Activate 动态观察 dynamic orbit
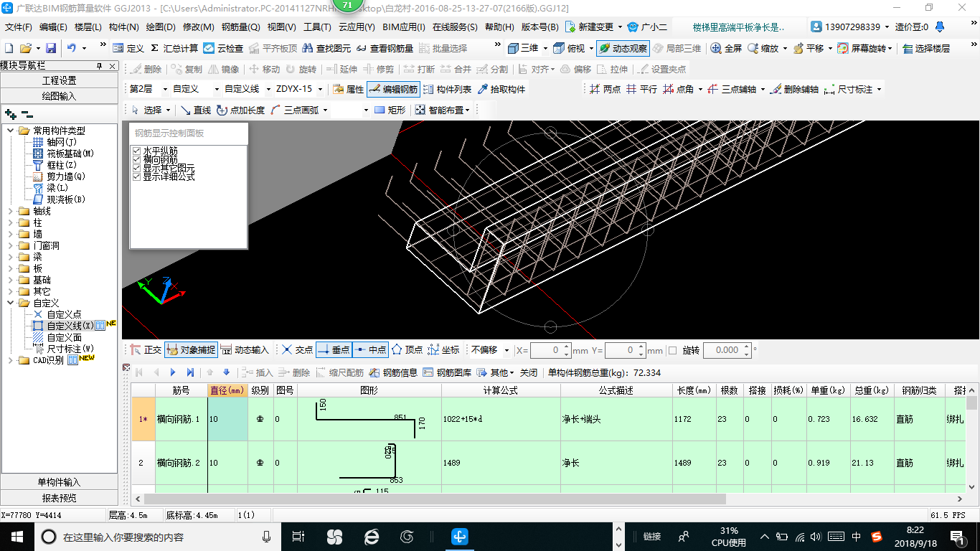The width and height of the screenshot is (980, 551). (623, 48)
